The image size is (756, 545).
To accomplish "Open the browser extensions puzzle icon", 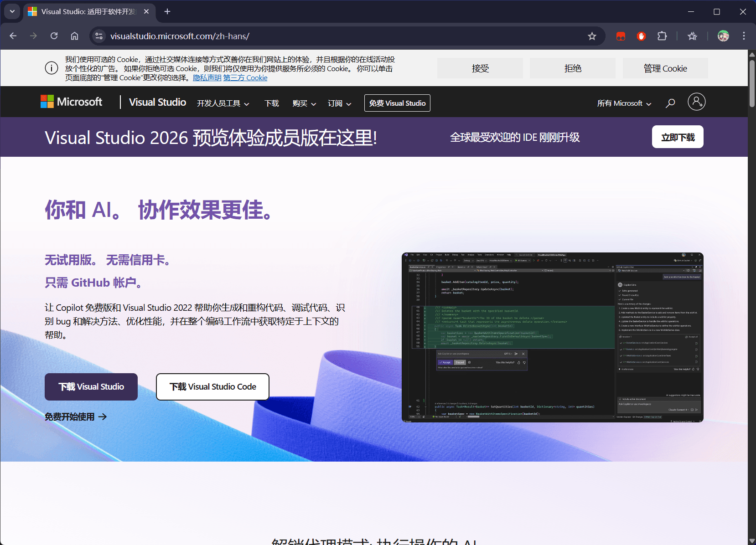I will coord(662,36).
